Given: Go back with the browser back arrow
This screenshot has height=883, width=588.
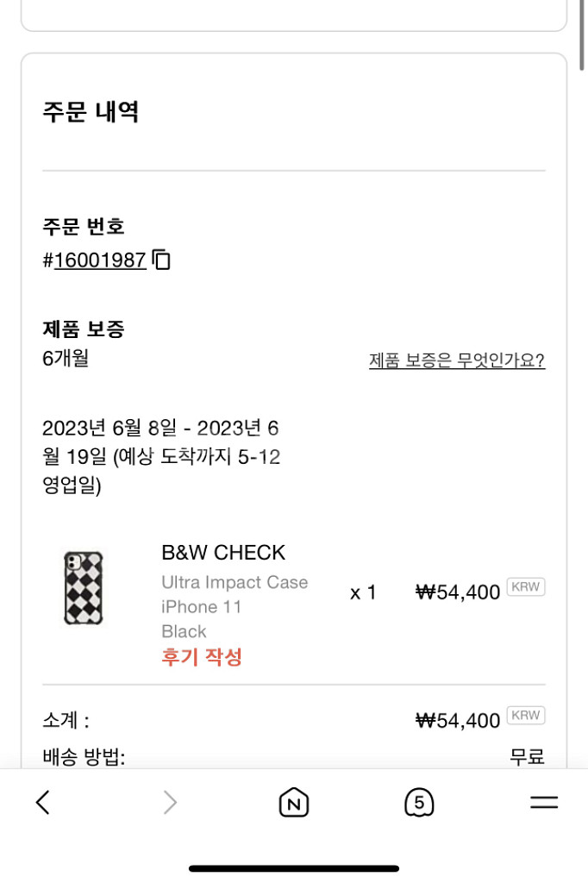Looking at the screenshot, I should pos(43,802).
